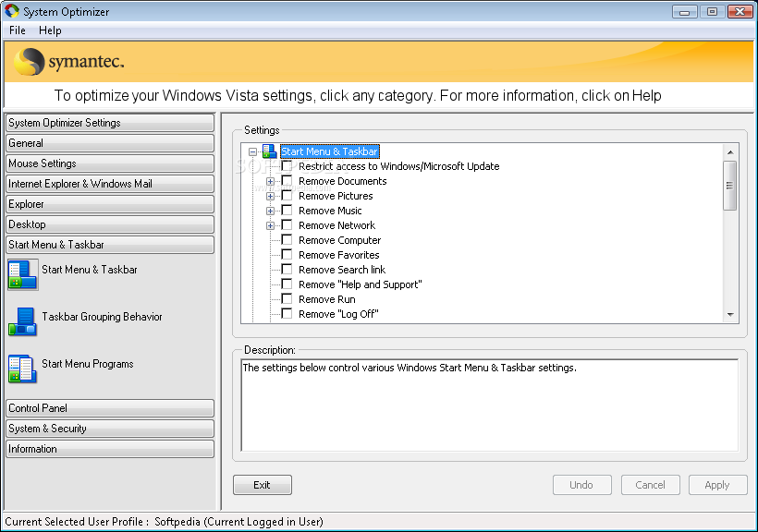Open the Help menu
Viewport: 758px width, 532px height.
point(50,30)
